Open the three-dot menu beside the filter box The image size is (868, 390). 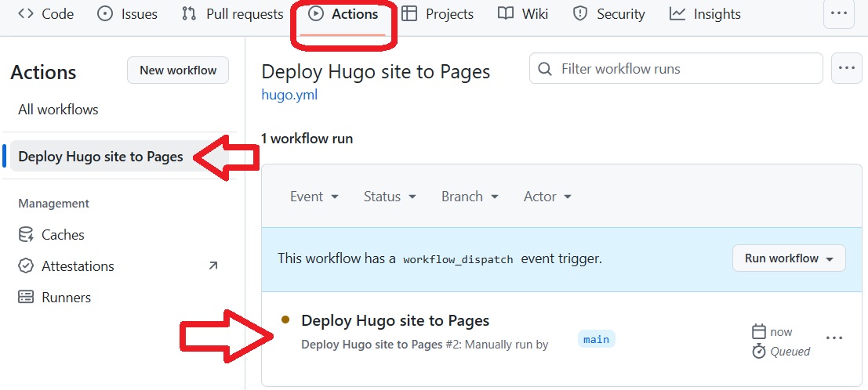click(x=845, y=69)
